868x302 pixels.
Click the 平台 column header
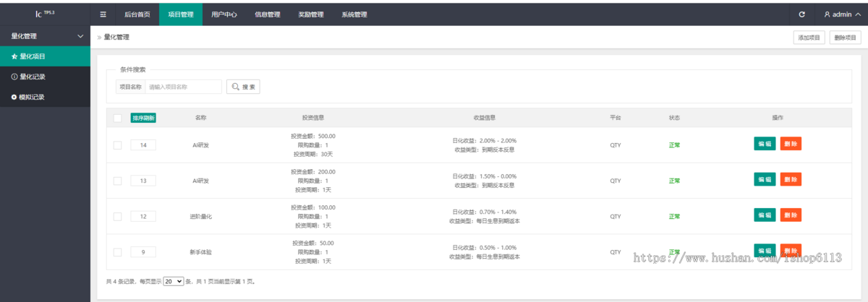pyautogui.click(x=615, y=118)
